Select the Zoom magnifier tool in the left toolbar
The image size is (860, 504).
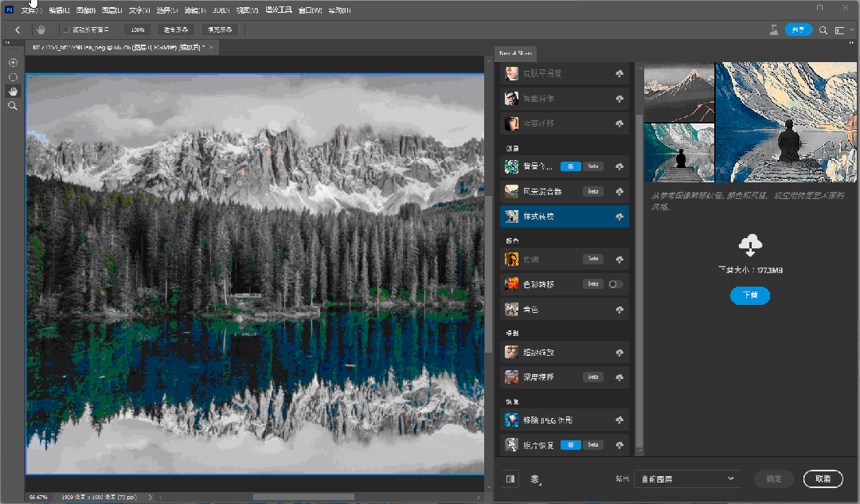coord(14,106)
